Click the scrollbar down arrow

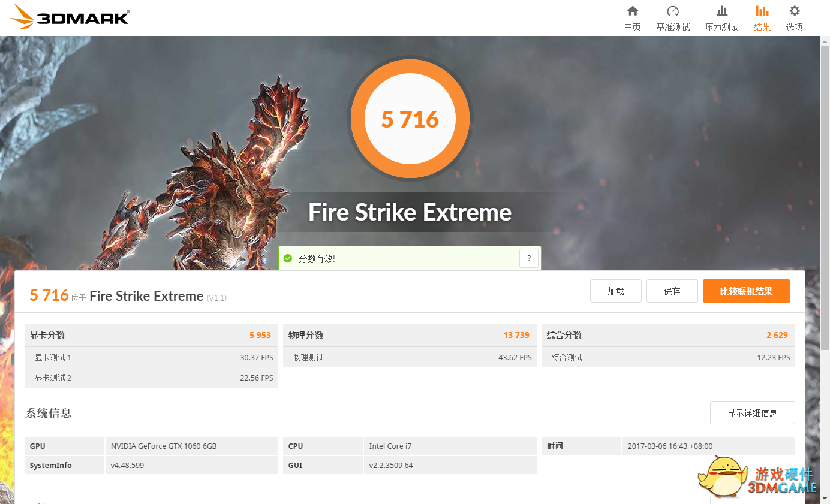click(x=825, y=499)
